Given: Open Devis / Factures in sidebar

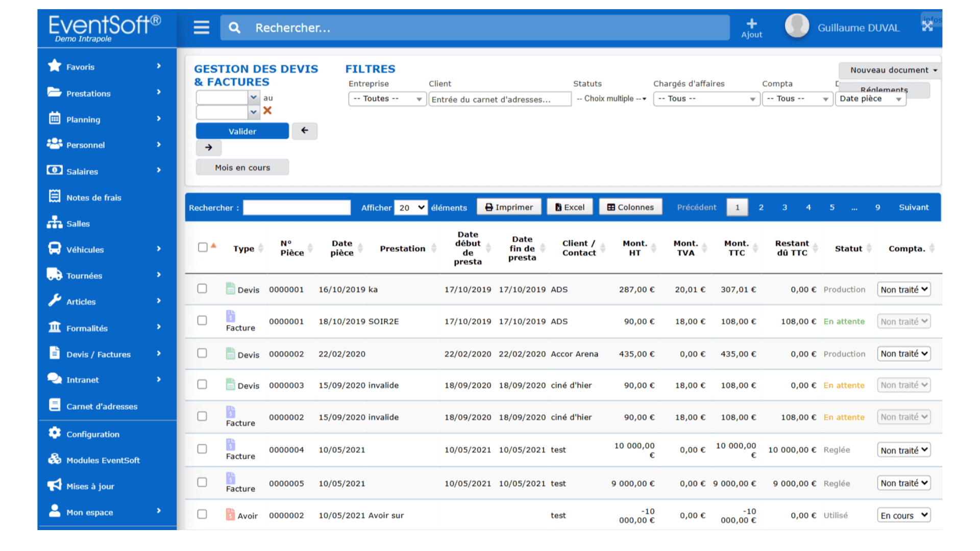Looking at the screenshot, I should (99, 355).
